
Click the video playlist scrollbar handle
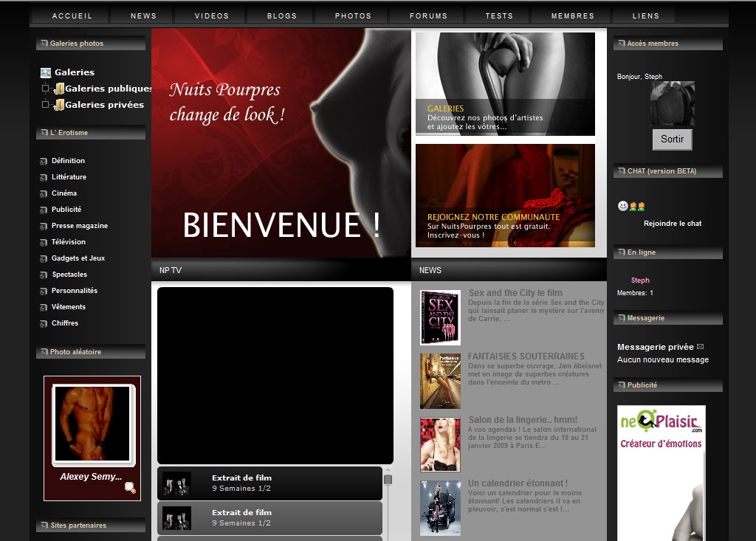[388, 479]
